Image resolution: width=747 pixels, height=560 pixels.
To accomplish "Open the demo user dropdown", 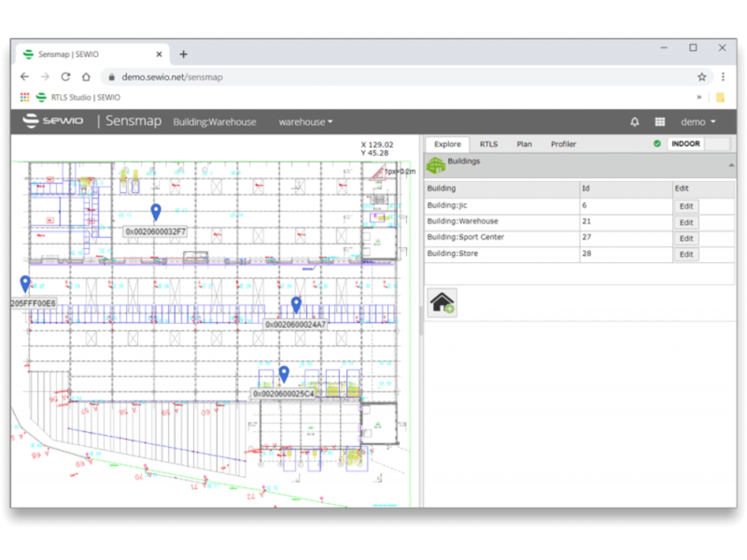I will tap(698, 122).
